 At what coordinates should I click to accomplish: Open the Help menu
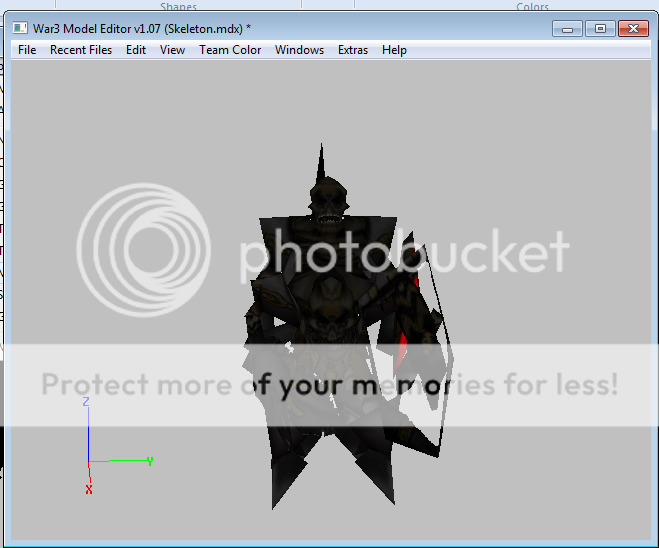[x=394, y=50]
